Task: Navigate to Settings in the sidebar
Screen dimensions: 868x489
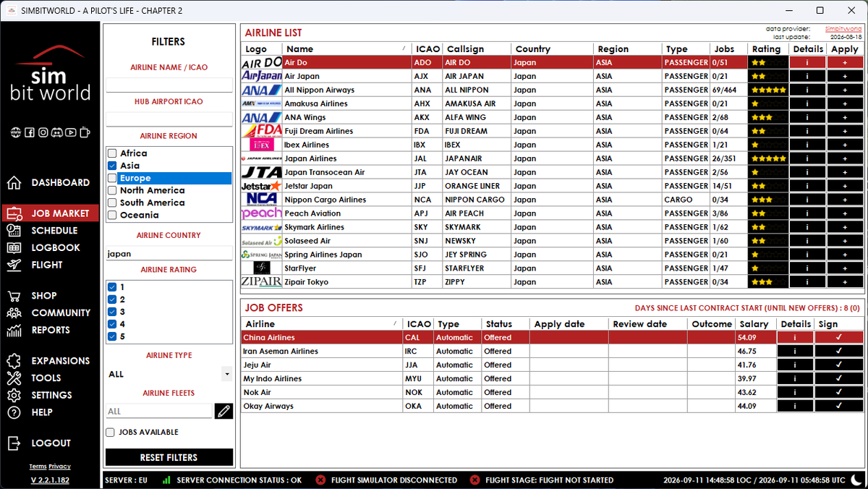Action: point(51,395)
